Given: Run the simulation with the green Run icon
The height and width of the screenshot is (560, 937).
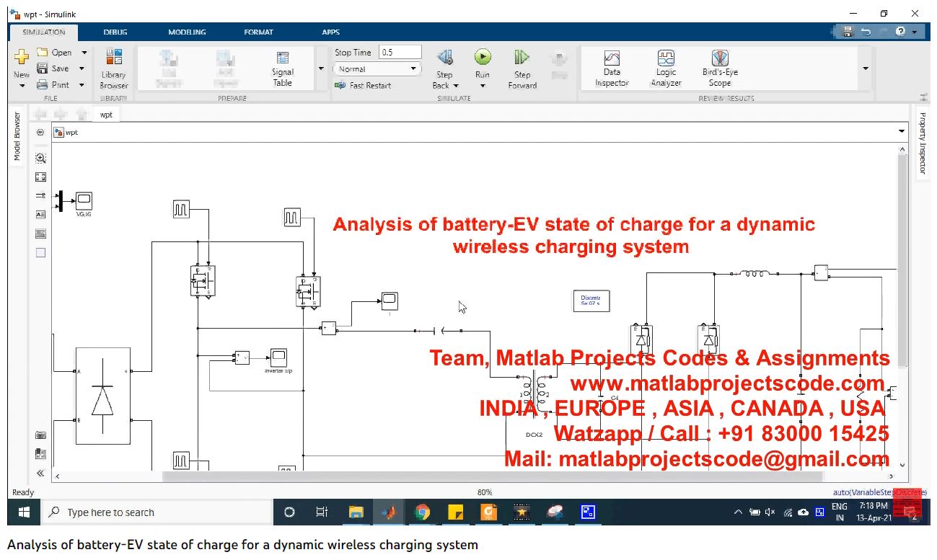Looking at the screenshot, I should [x=483, y=57].
